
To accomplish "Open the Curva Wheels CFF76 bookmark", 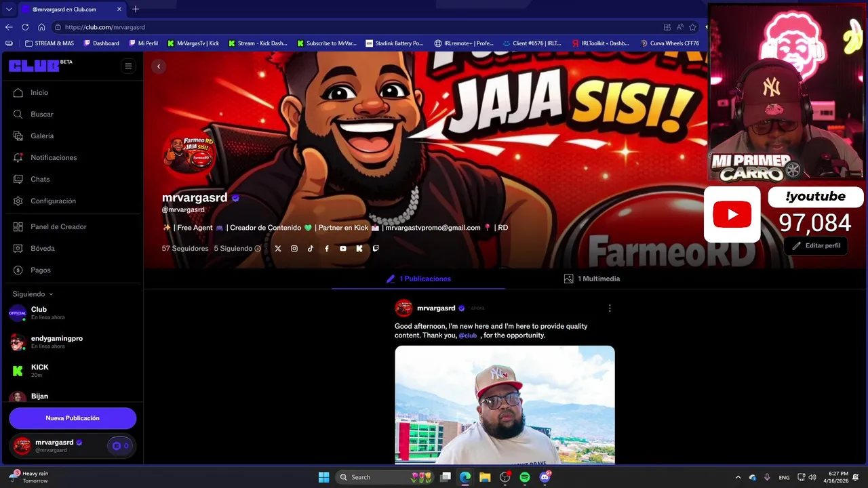I will point(669,43).
